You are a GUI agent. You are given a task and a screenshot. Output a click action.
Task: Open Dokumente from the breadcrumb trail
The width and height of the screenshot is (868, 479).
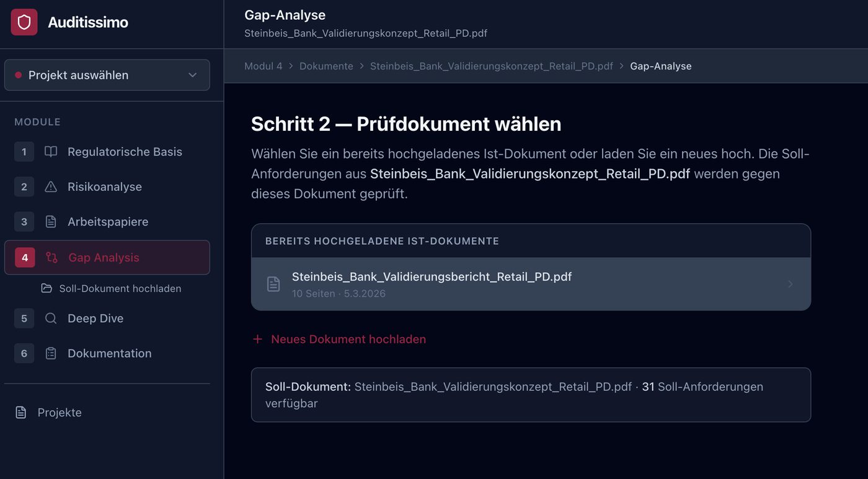[x=326, y=66]
